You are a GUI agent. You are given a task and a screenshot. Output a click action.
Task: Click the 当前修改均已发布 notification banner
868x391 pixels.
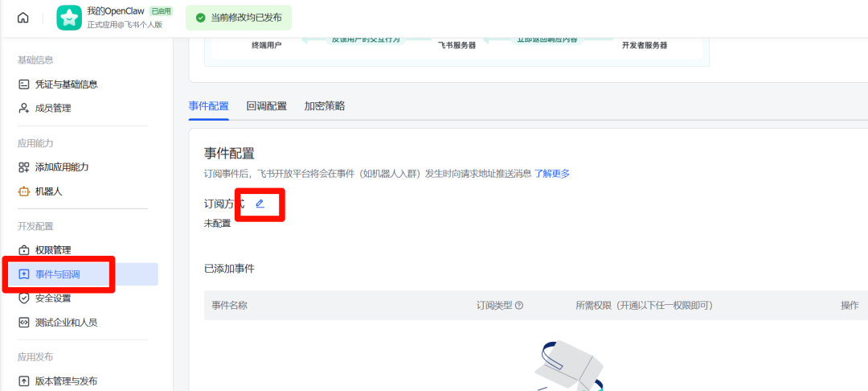(239, 18)
